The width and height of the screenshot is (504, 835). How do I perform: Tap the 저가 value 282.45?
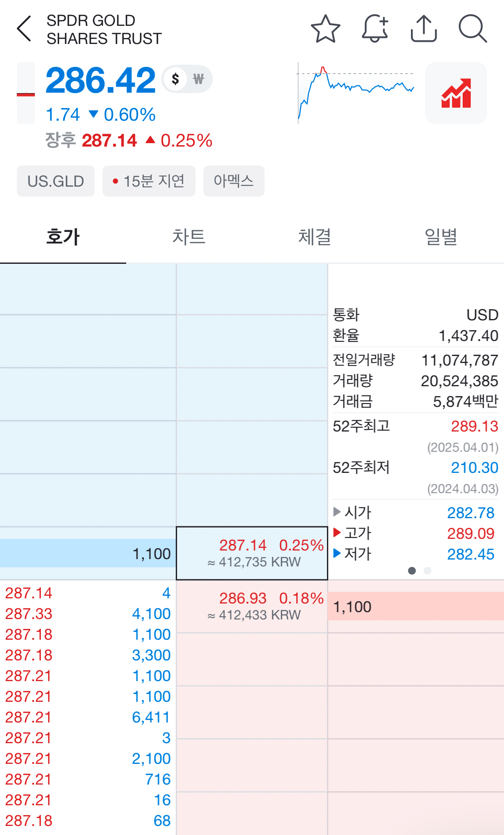pos(470,554)
